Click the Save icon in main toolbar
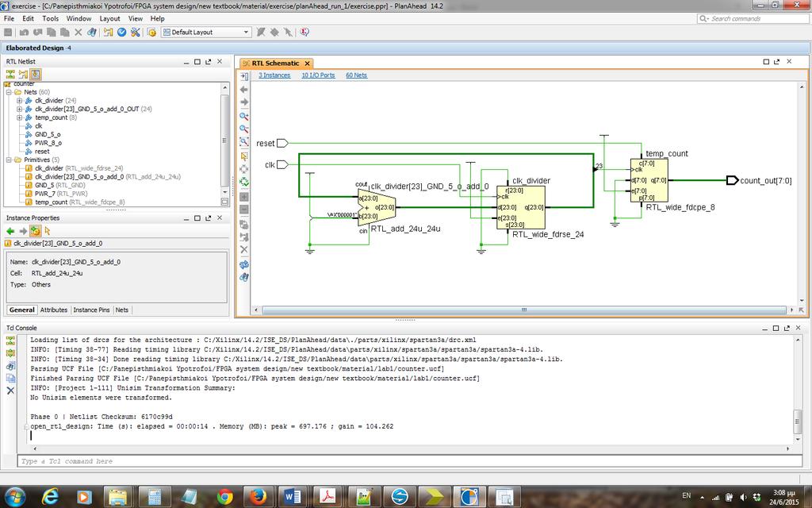The height and width of the screenshot is (508, 812). 8,32
